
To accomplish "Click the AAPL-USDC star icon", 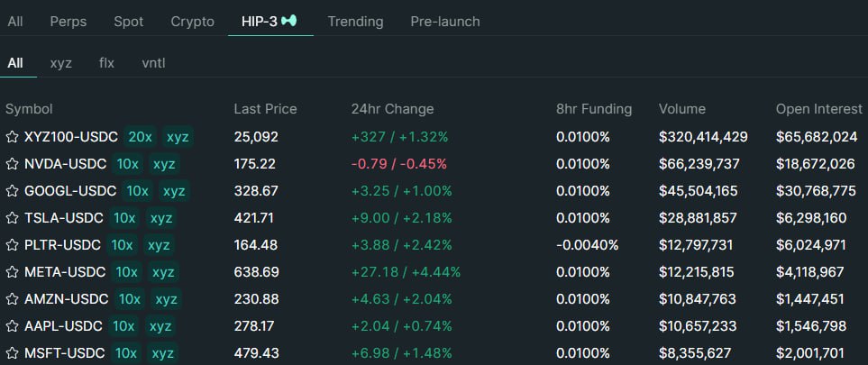I will click(13, 326).
